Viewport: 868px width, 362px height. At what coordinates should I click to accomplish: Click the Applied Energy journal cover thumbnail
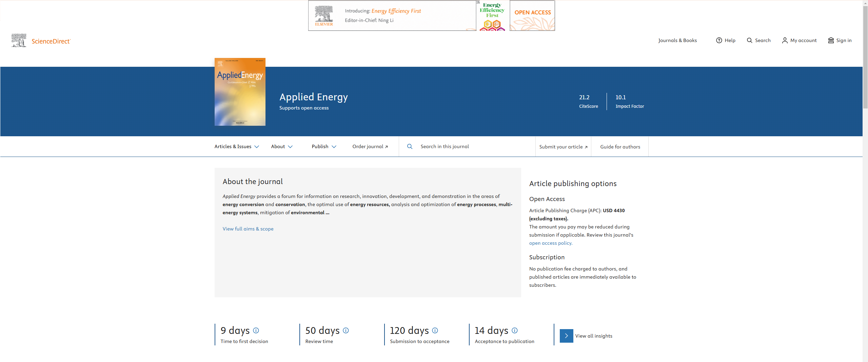(240, 92)
